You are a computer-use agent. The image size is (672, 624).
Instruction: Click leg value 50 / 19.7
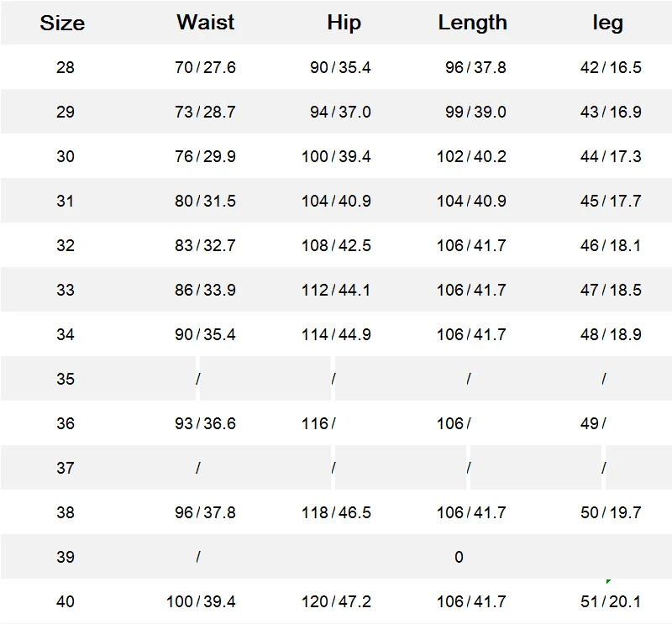[611, 512]
